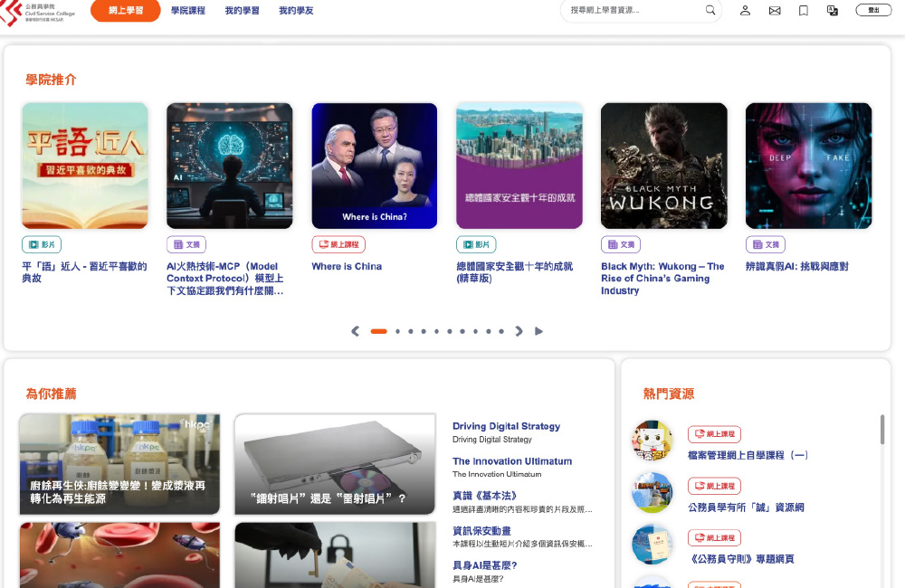Image resolution: width=905 pixels, height=588 pixels.
Task: Click the 《公務員守則》 round resource icon
Action: tap(652, 545)
